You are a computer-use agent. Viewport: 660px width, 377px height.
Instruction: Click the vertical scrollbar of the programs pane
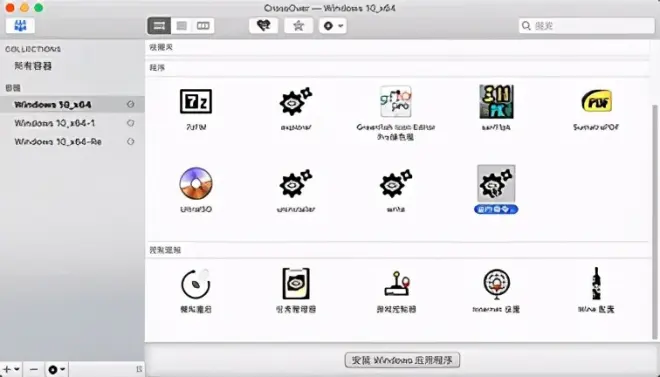(x=655, y=221)
